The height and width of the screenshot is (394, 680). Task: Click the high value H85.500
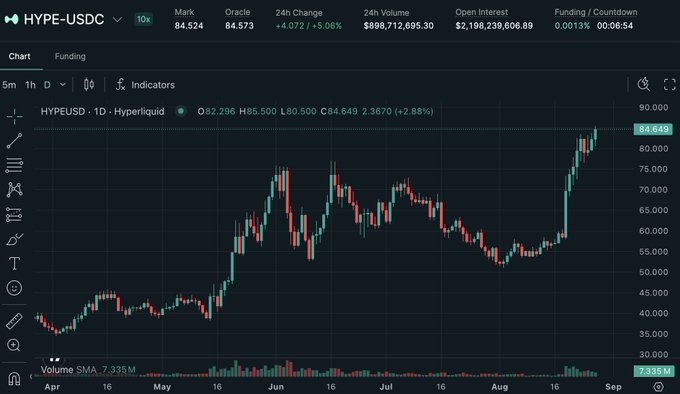pyautogui.click(x=258, y=111)
